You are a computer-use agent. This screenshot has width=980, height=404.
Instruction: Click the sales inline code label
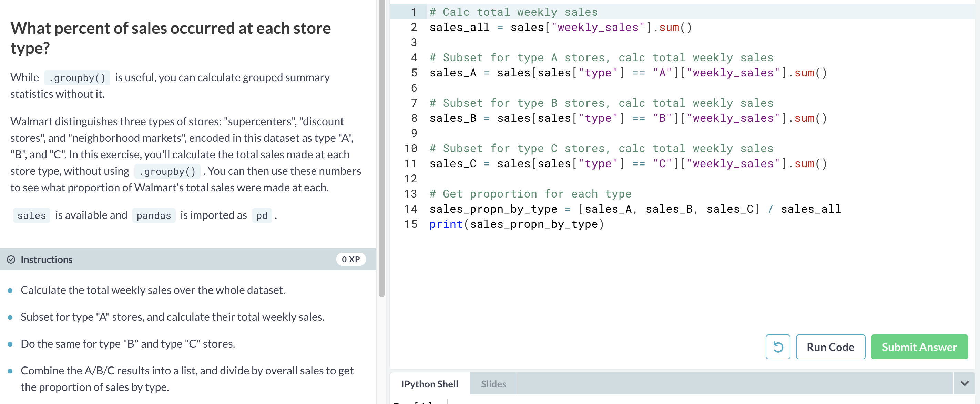pos(32,215)
